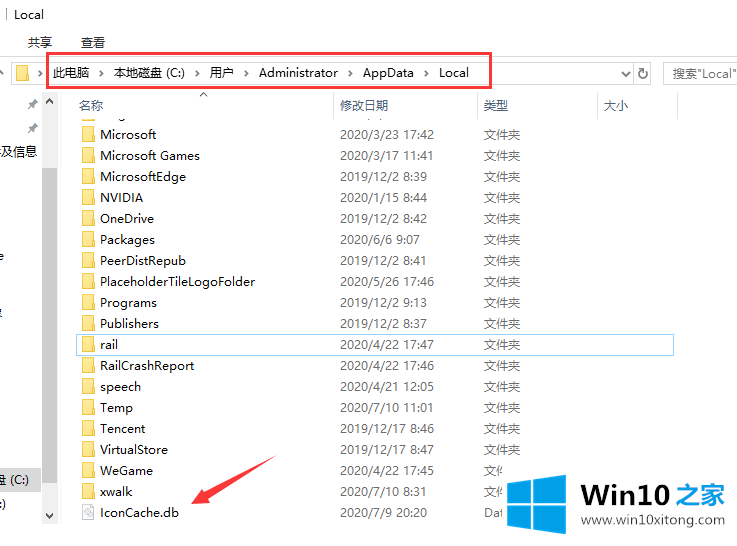Expand chevron after Administrator breadcrumb
This screenshot has height=546, width=737.
tap(350, 73)
